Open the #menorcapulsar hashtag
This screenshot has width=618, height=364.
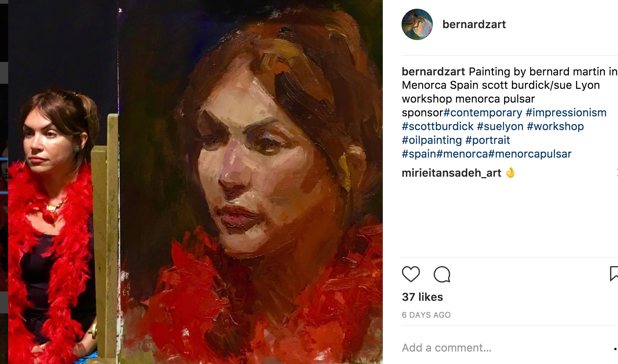530,154
